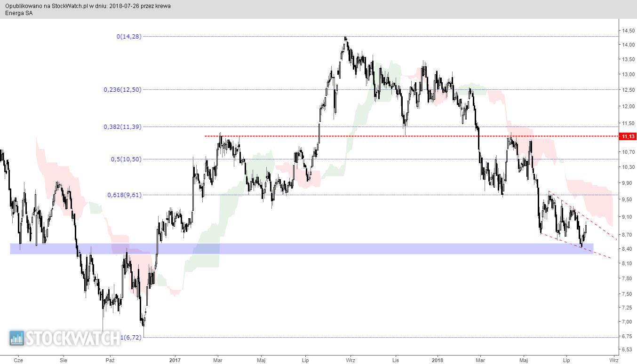The width and height of the screenshot is (637, 364).
Task: Click the 13,50 price axis value
Action: (x=628, y=59)
